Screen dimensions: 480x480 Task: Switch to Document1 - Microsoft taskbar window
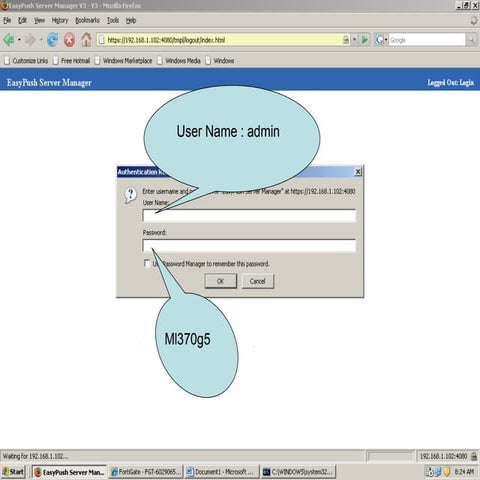click(x=222, y=472)
